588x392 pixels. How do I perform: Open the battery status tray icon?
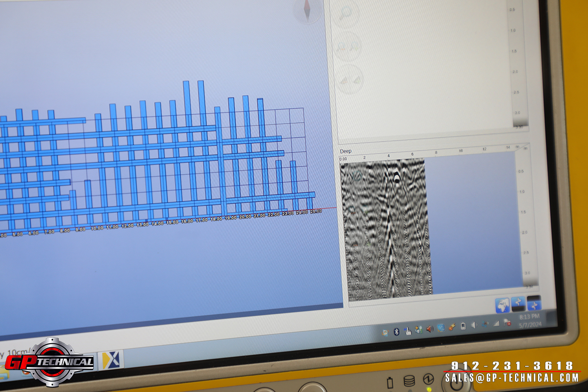(463, 326)
